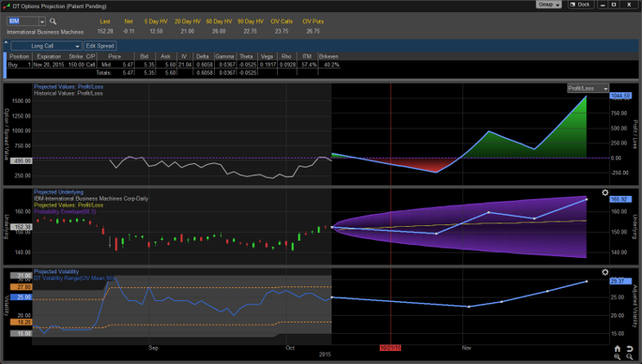This screenshot has height=364, width=642.
Task: Click the 496.00 option value axis label
Action: coord(22,161)
